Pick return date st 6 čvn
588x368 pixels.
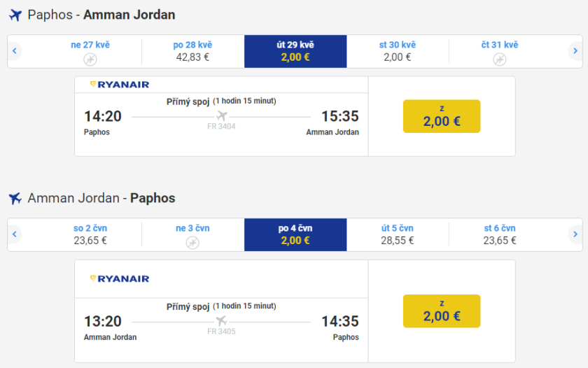click(x=499, y=234)
